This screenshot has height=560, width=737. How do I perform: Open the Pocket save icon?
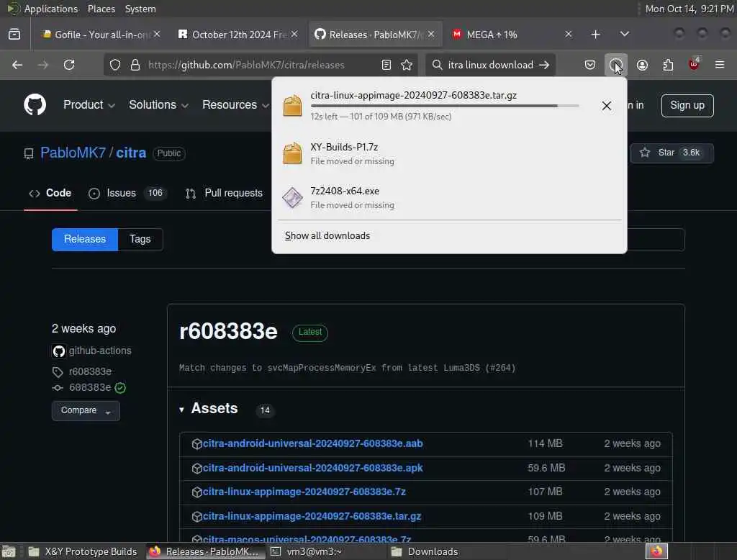[590, 65]
